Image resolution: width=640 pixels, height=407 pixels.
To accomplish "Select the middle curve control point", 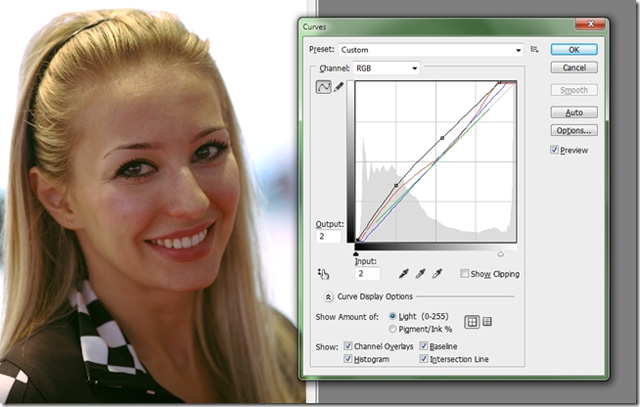I will 442,138.
